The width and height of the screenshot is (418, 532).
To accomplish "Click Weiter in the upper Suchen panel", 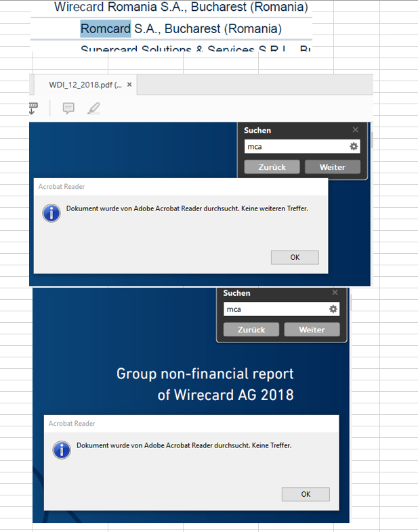I will tap(333, 167).
